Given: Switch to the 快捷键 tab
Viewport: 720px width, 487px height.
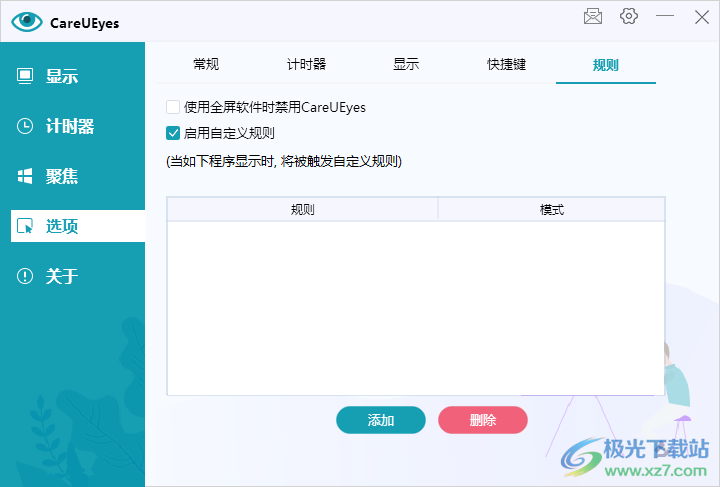Looking at the screenshot, I should pos(506,64).
